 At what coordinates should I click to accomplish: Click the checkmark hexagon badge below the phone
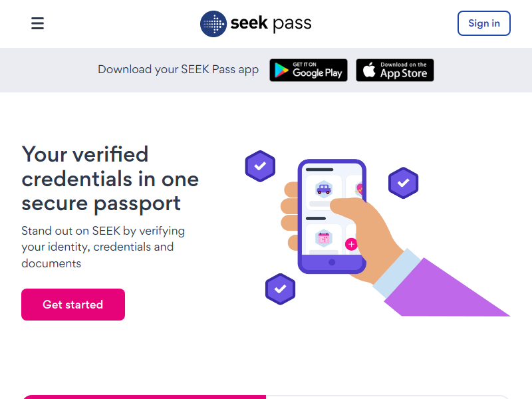pos(280,289)
